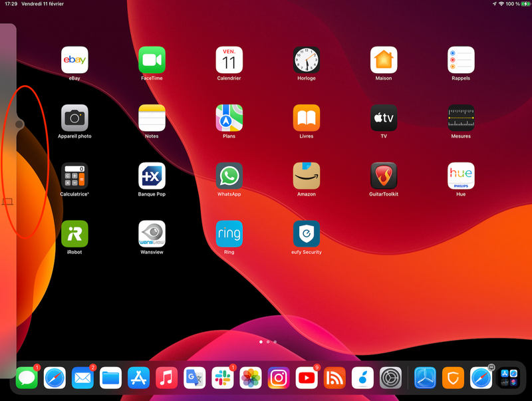Viewport: 532px width, 401px height.
Task: Open the Horloge clock app
Action: pos(307,60)
